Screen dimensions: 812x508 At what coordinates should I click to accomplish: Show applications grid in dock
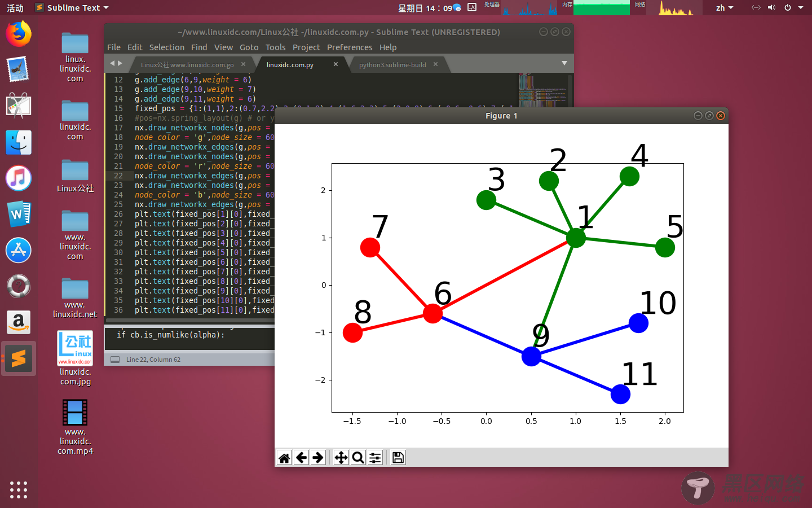(x=19, y=489)
